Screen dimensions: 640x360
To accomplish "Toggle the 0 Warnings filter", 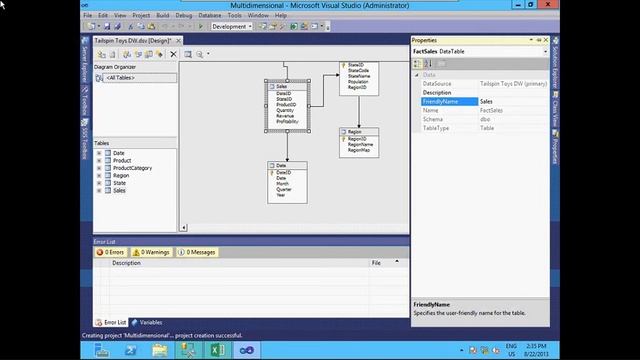I will point(151,252).
